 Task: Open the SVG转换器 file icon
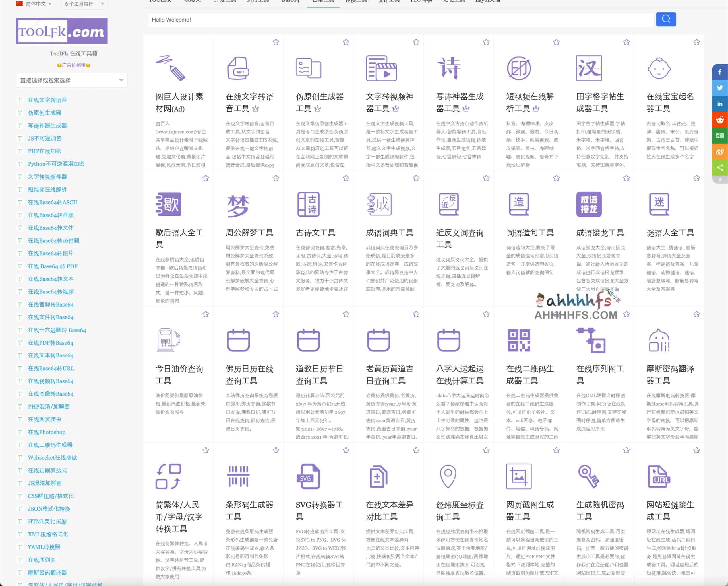click(308, 476)
